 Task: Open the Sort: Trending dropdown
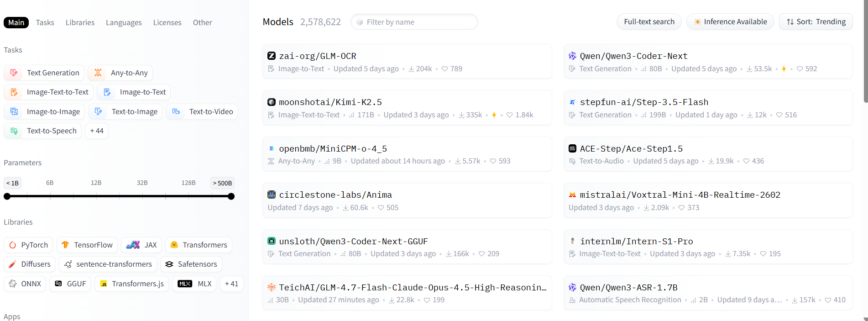point(816,22)
